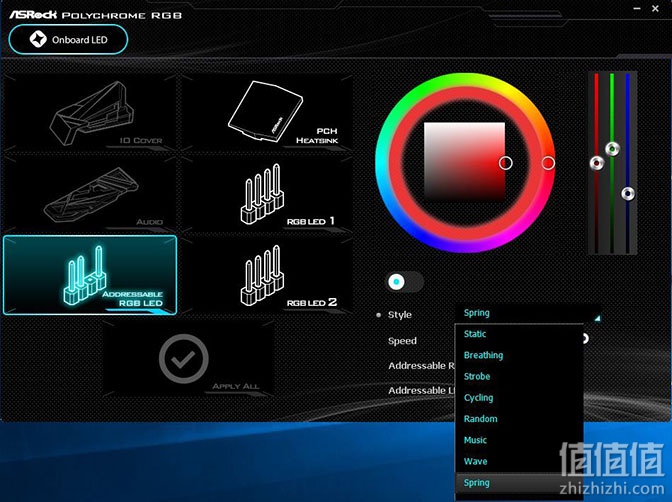Open the Onboard LED tab
Viewport: 672px width, 502px height.
[x=68, y=39]
